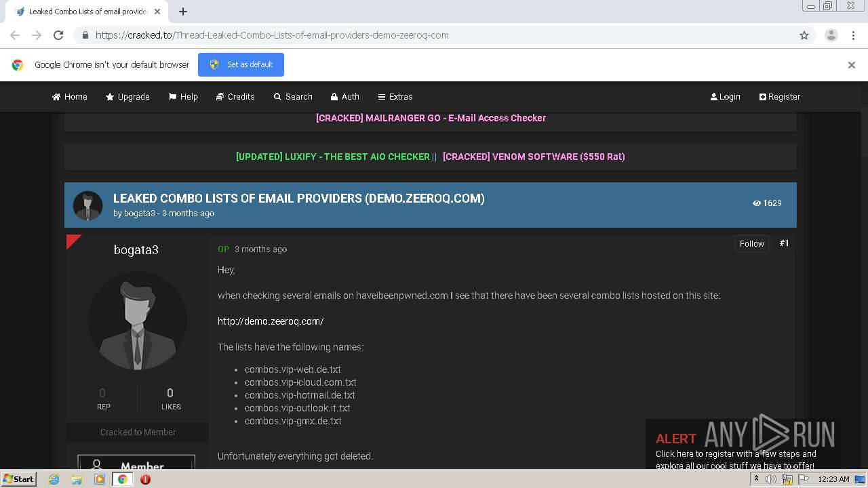This screenshot has height=488, width=868.
Task: Click Set as default button
Action: click(x=241, y=64)
